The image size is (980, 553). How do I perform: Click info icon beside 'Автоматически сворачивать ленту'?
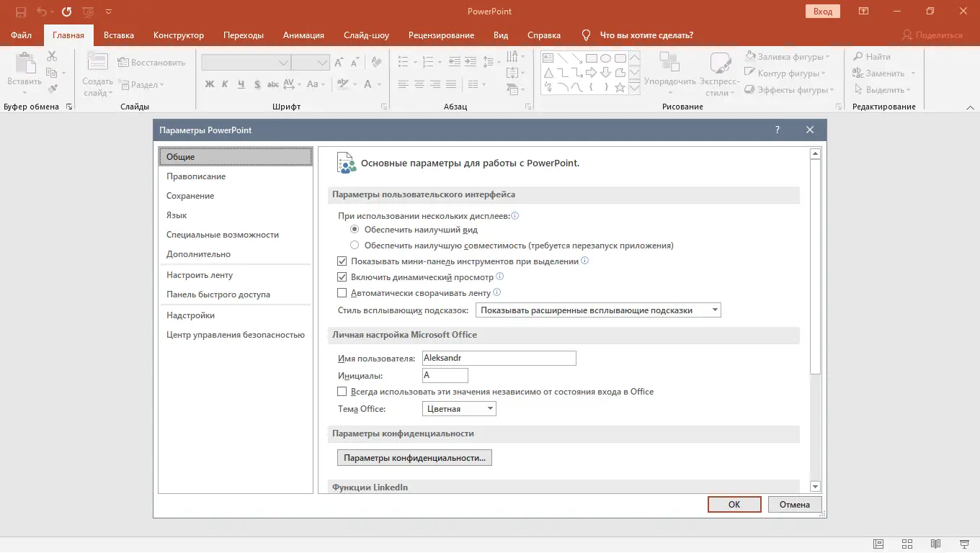(x=496, y=293)
